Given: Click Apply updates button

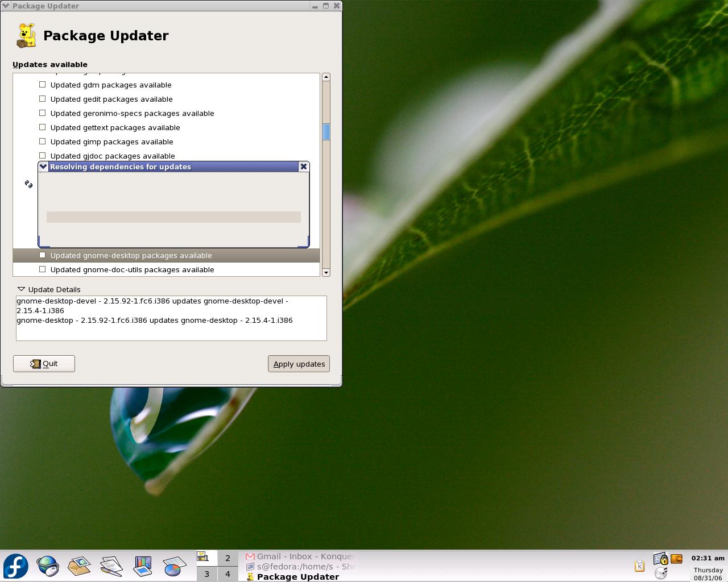Looking at the screenshot, I should tap(299, 364).
